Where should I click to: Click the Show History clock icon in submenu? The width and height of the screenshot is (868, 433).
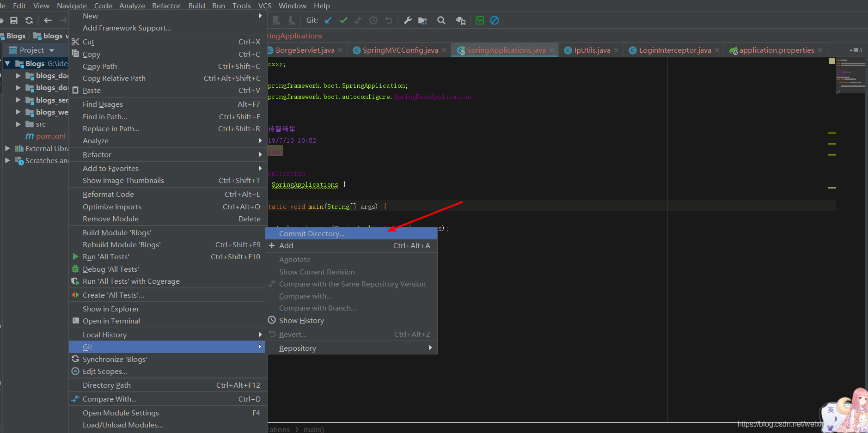click(272, 320)
